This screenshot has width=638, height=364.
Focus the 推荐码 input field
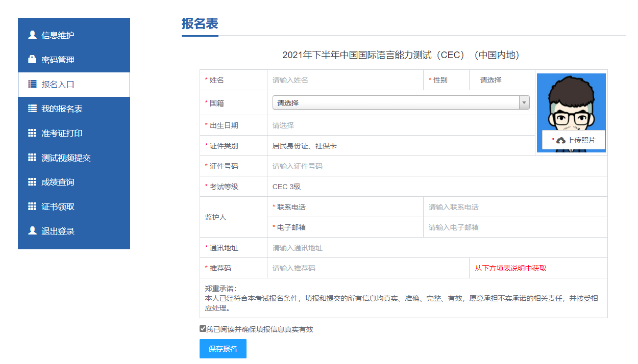[x=368, y=268]
